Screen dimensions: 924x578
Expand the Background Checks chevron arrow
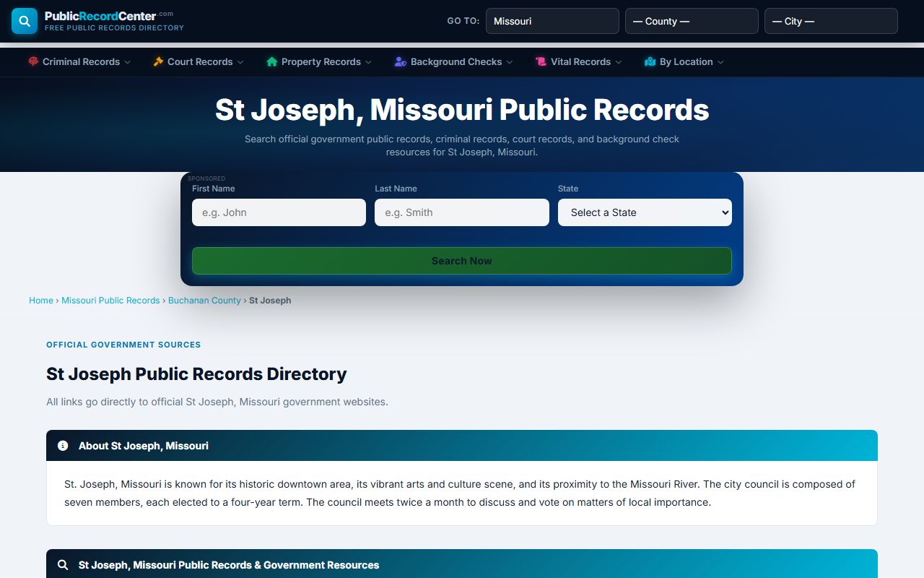coord(510,62)
